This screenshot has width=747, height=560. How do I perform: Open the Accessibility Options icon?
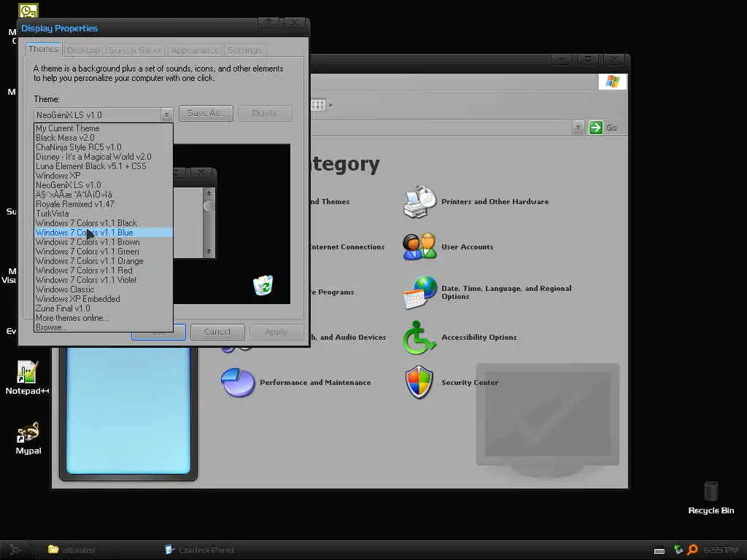(x=419, y=337)
